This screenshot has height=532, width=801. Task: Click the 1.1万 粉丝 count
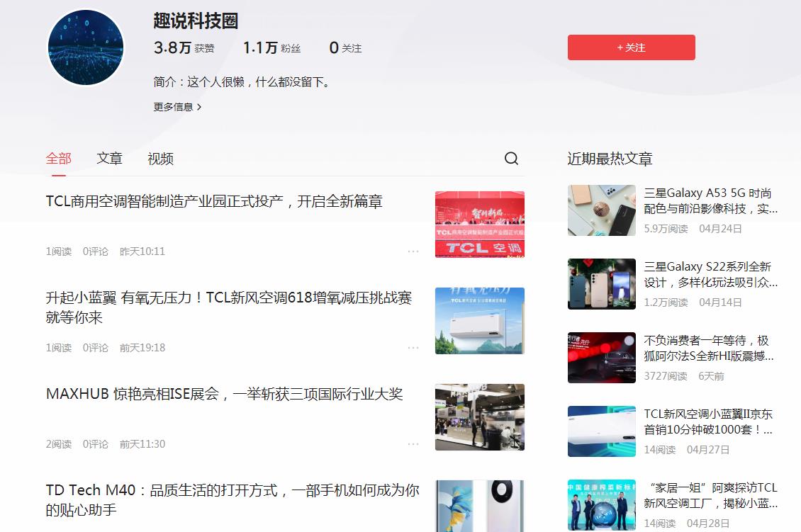pos(271,47)
